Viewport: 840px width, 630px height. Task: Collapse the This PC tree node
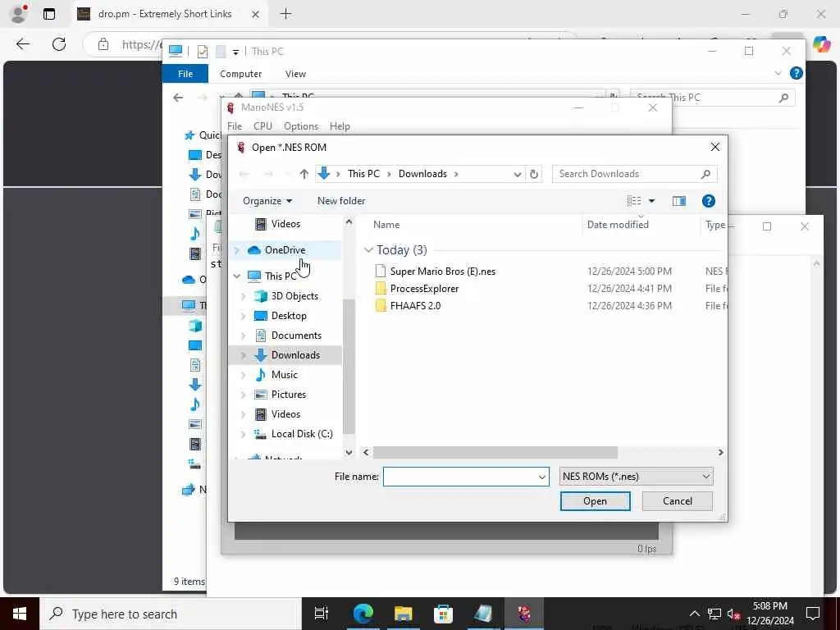[x=237, y=276]
